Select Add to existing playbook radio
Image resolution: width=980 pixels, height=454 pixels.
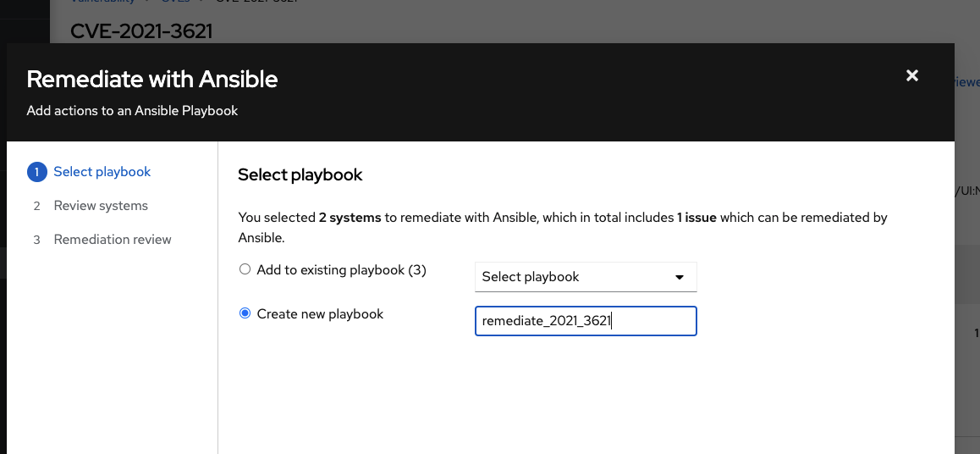point(245,269)
